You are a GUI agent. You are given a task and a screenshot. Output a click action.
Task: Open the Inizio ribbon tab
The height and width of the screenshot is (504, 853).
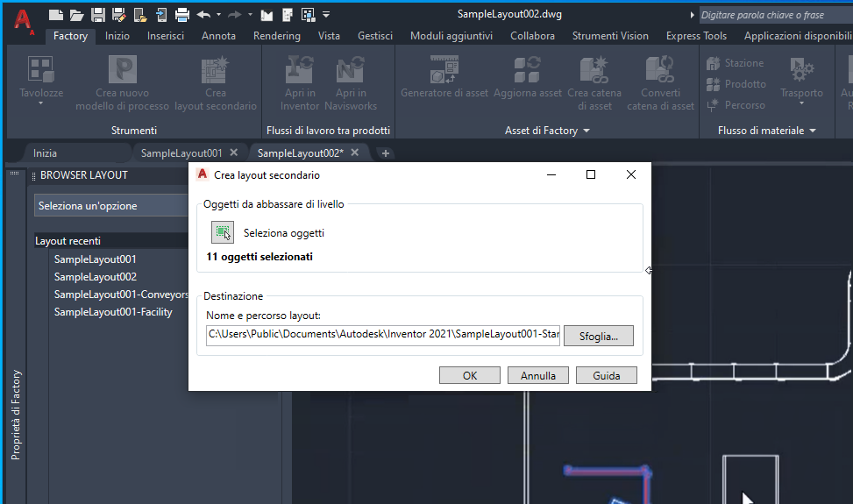tap(117, 36)
